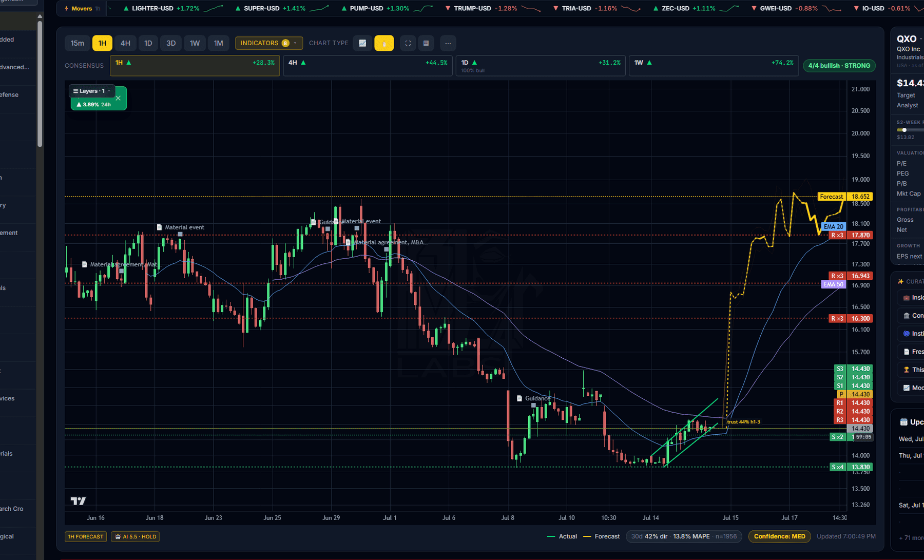Click the Congress building icon in curated list
Viewport: 924px width, 560px height.
(x=906, y=316)
